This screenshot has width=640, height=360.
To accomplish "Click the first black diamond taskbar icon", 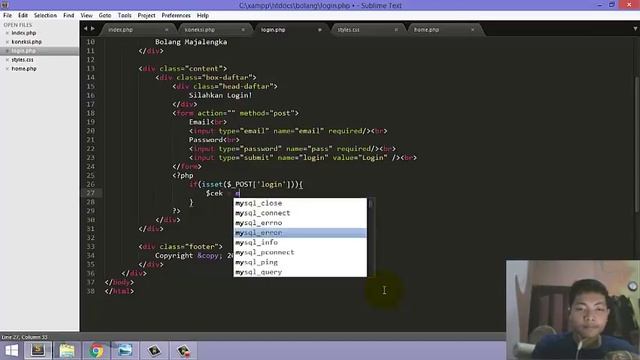I will point(154,351).
